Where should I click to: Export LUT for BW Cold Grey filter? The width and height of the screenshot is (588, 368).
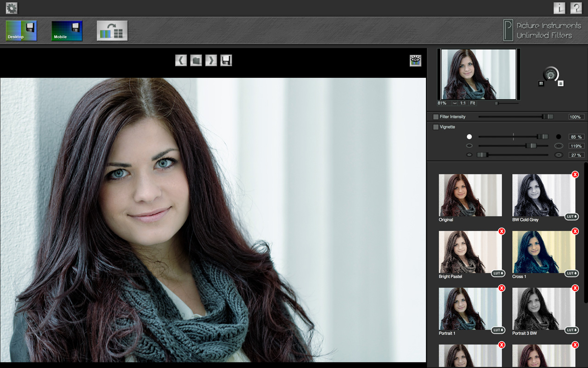pos(571,216)
